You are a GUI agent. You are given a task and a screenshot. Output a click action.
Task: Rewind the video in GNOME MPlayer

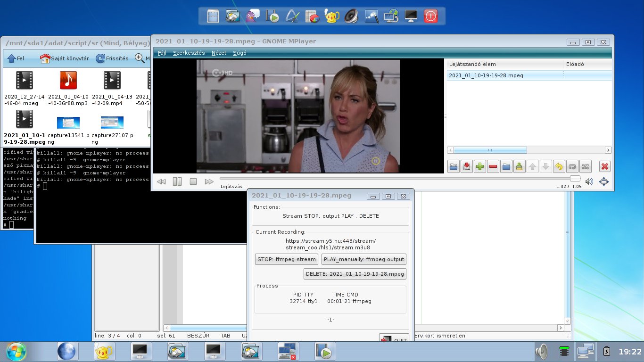coord(161,181)
